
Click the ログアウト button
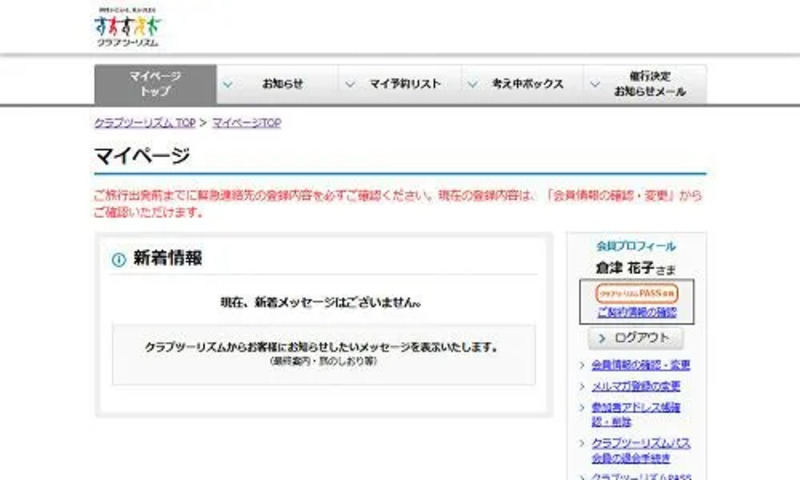click(635, 338)
